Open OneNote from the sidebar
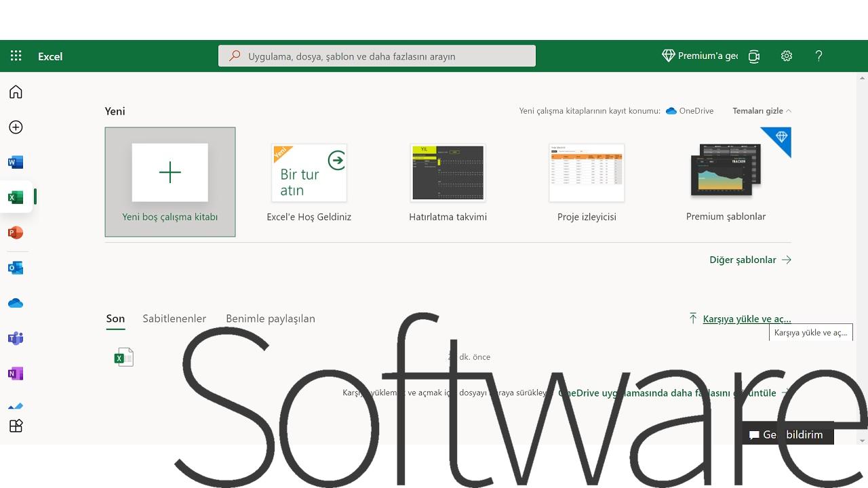 pos(16,373)
